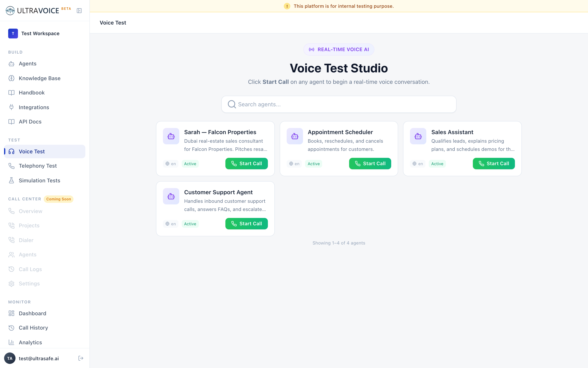Screen dimensions: 588x368
Task: Click the Coming Soon badge
Action: tap(59, 199)
